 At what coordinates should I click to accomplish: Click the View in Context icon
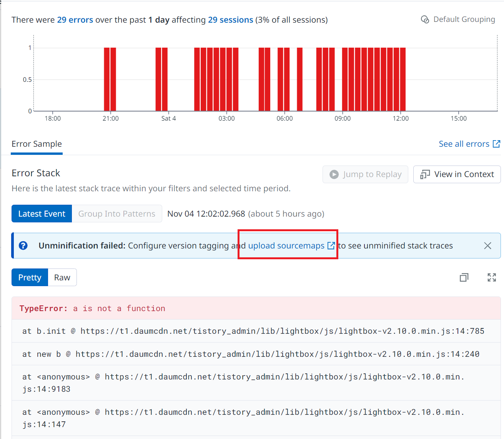pyautogui.click(x=425, y=174)
